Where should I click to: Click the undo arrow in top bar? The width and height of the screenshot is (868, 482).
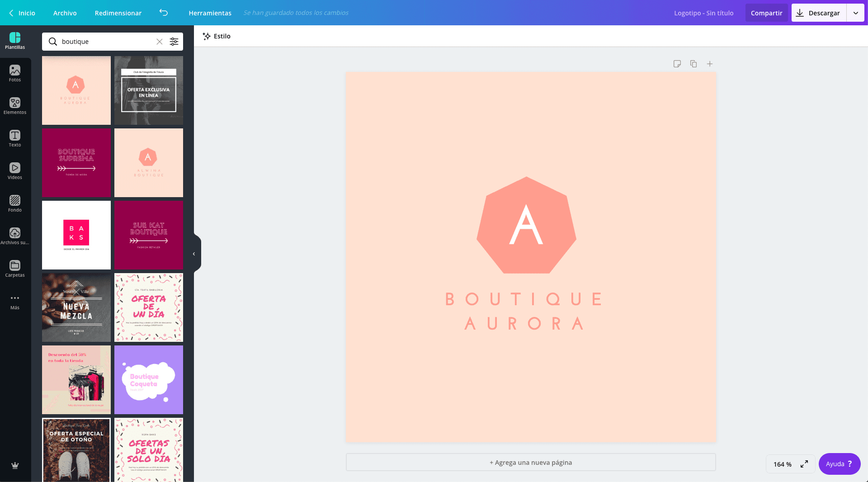click(x=164, y=13)
